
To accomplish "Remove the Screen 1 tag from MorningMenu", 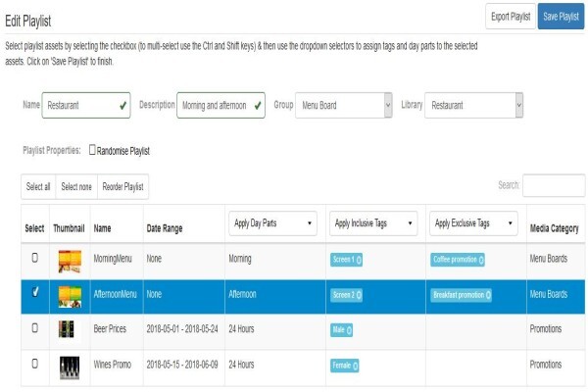I will [x=359, y=260].
